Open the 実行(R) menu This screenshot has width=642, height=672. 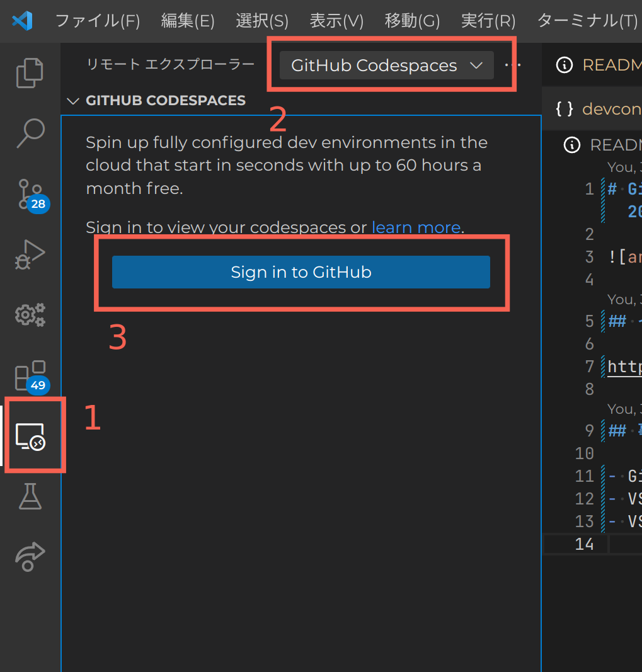pos(488,21)
